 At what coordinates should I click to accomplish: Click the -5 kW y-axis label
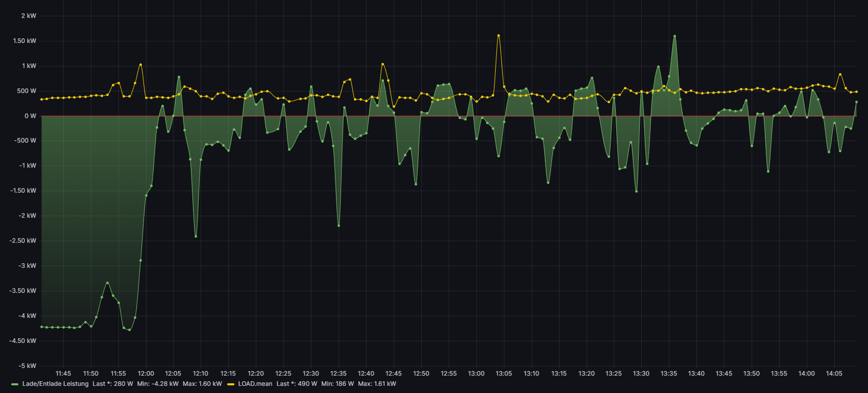click(x=28, y=366)
